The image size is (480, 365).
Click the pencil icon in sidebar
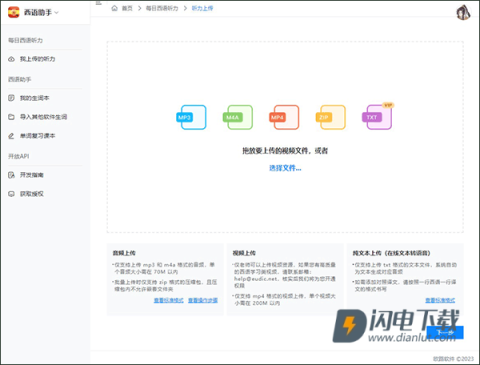pyautogui.click(x=11, y=136)
